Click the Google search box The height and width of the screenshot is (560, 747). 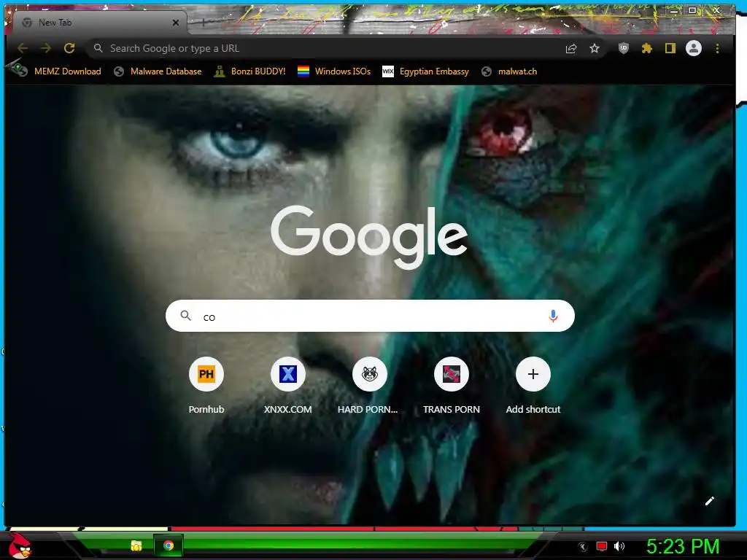pos(370,316)
